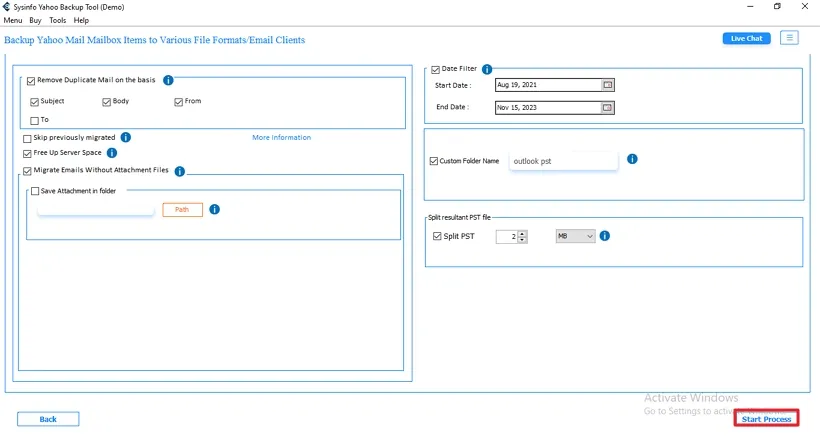Decrease Split PST size with down arrow
The image size is (820, 437).
point(522,239)
